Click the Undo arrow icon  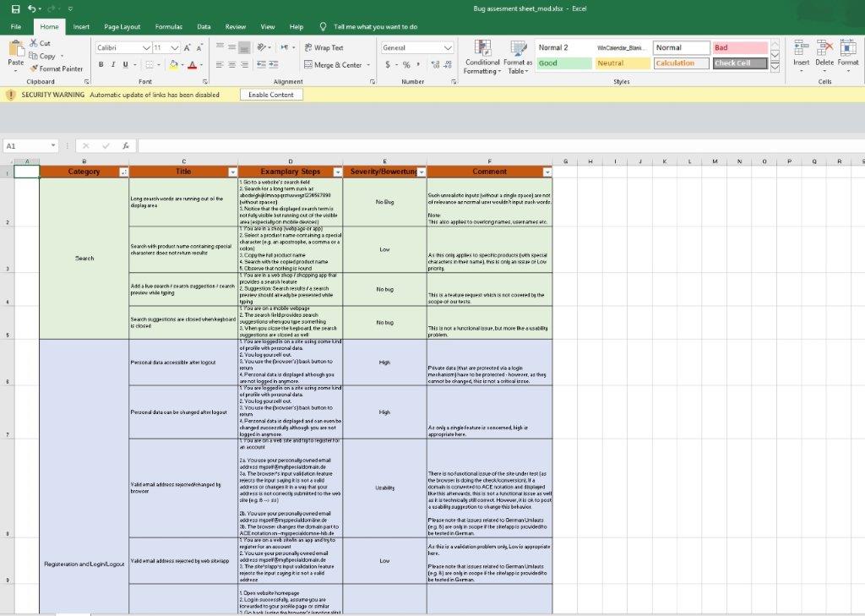[32, 8]
